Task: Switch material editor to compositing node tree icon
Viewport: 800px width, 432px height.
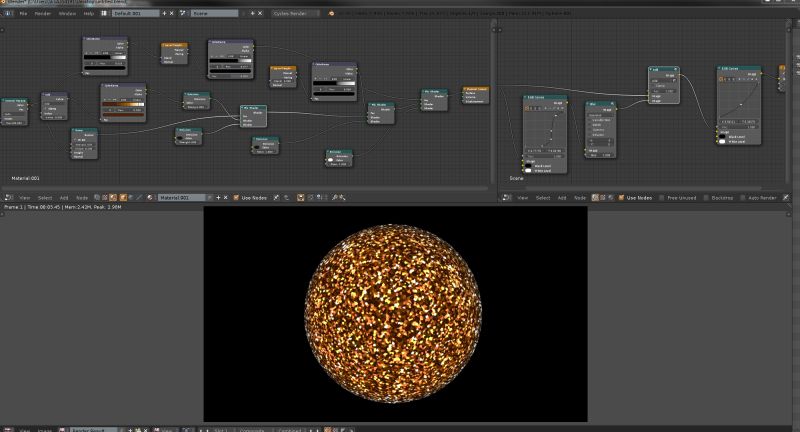Action: click(x=97, y=197)
